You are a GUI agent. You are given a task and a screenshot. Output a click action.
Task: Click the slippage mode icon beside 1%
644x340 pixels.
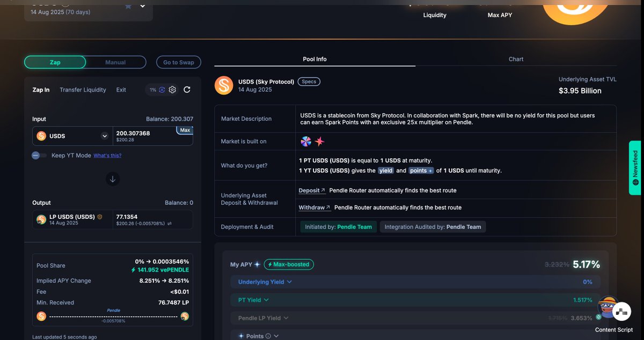coord(162,90)
